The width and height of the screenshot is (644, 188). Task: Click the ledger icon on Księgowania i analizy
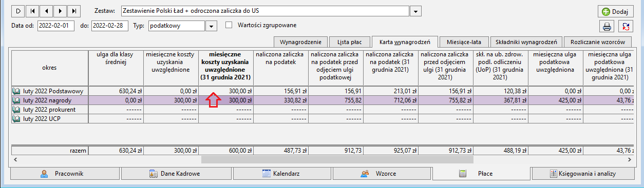pos(553,174)
